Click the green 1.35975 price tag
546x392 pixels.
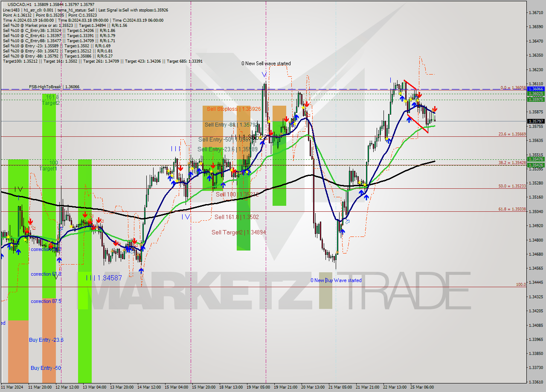(x=536, y=99)
